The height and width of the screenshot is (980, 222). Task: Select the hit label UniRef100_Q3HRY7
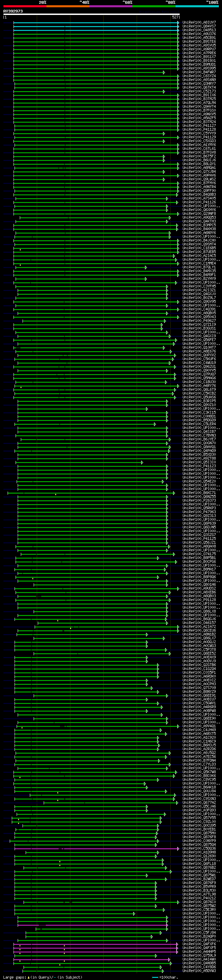(199, 84)
